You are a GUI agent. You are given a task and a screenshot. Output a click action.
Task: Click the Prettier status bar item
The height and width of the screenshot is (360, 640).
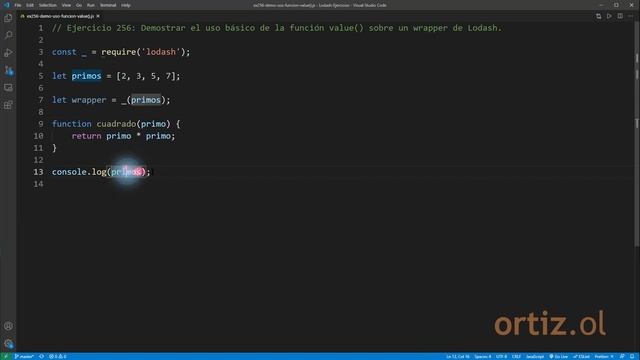[x=604, y=356]
